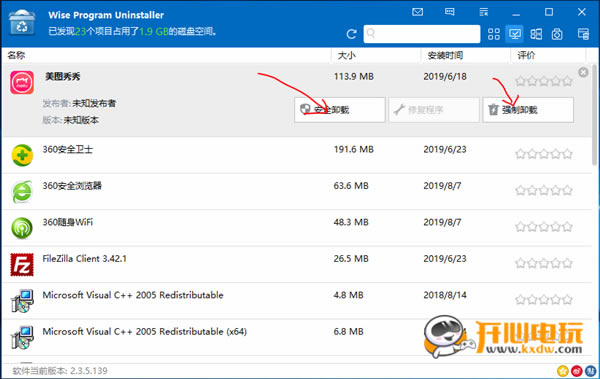Maximize the Wise Program Uninstaller window
Viewport: 600px width, 379px height.
549,12
